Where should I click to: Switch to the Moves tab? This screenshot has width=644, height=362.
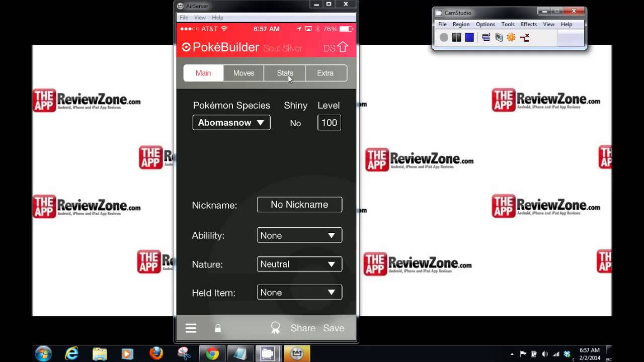point(244,73)
